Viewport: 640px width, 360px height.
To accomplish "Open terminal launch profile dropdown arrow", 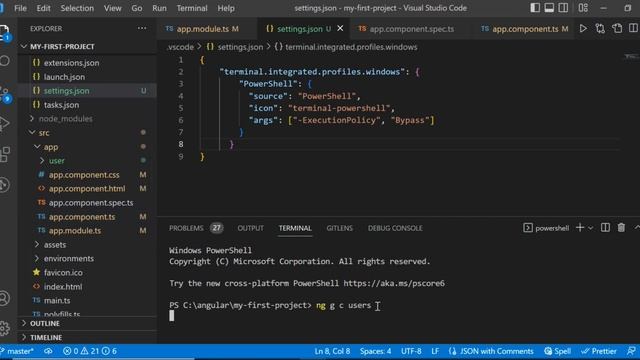I will (590, 228).
